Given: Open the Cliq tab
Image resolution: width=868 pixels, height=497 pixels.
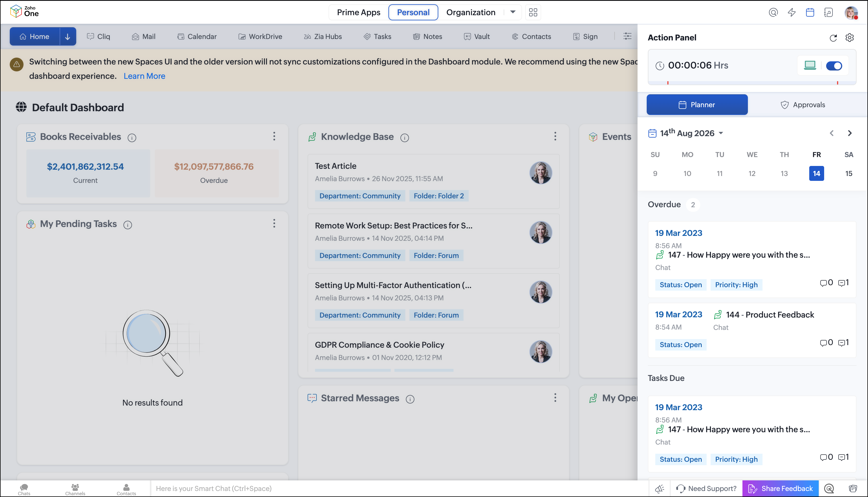Looking at the screenshot, I should tap(99, 36).
